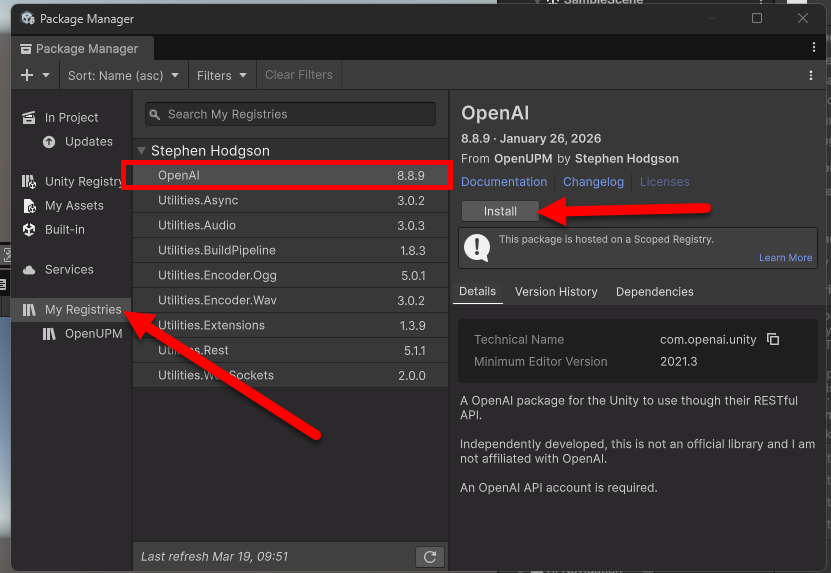The image size is (831, 573).
Task: Open the Sort: Name (asc) dropdown
Action: pyautogui.click(x=123, y=75)
